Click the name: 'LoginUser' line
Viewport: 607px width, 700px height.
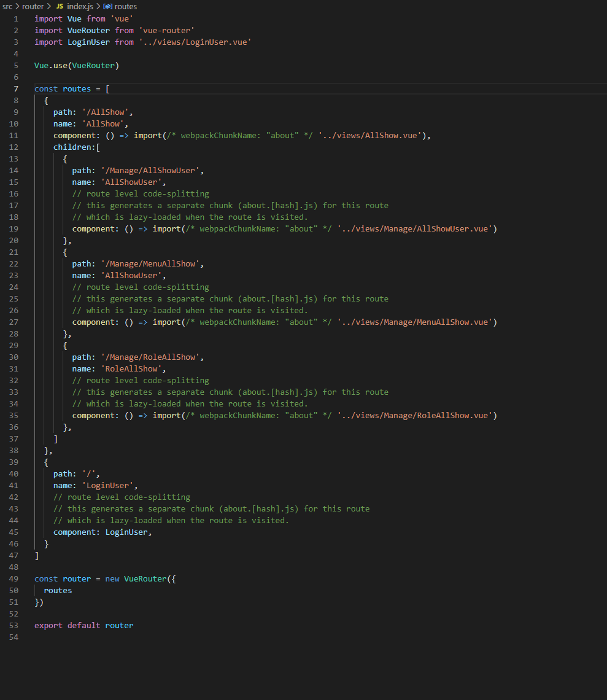tap(96, 485)
